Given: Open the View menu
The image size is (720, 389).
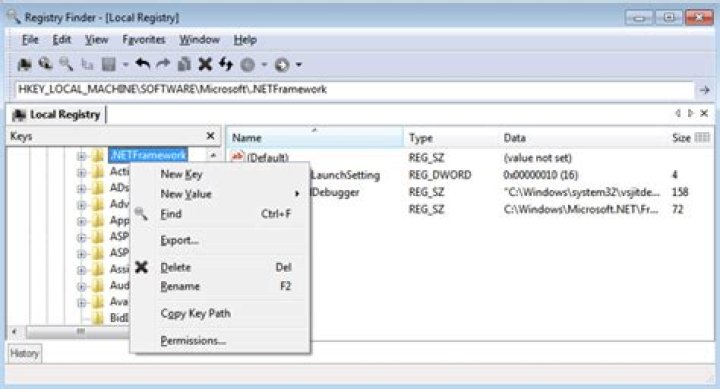Looking at the screenshot, I should (96, 40).
